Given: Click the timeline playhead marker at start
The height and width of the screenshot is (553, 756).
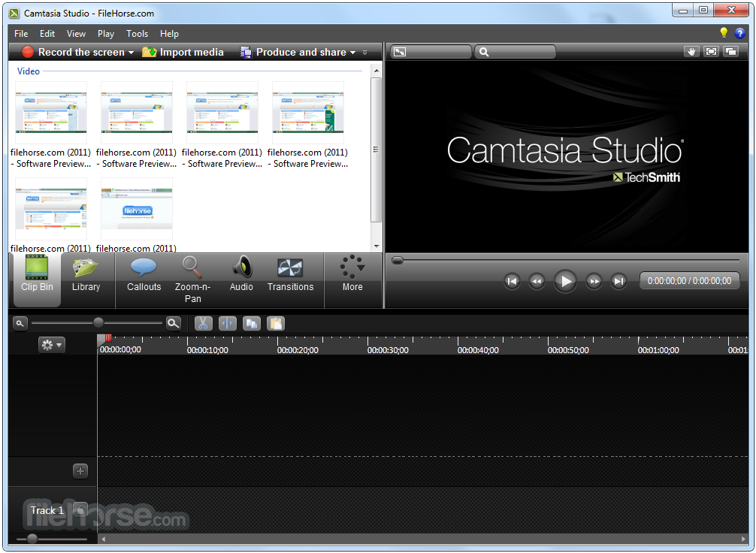Looking at the screenshot, I should click(103, 339).
